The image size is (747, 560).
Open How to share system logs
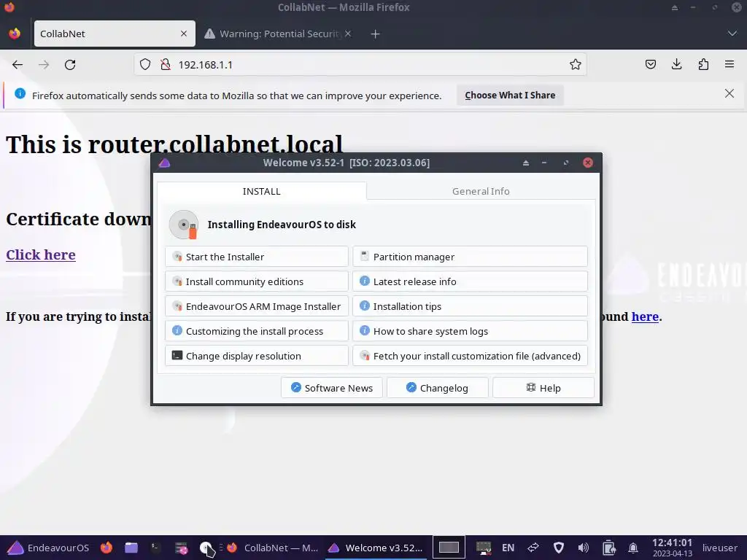click(470, 331)
